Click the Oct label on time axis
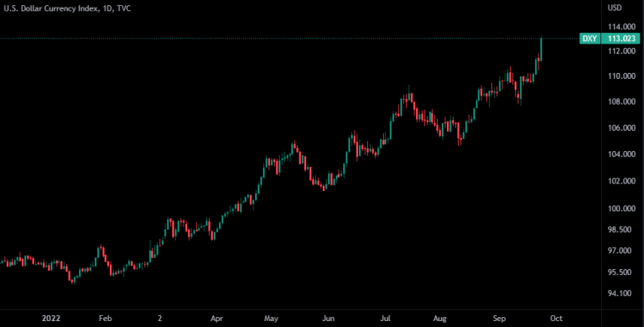 556,319
